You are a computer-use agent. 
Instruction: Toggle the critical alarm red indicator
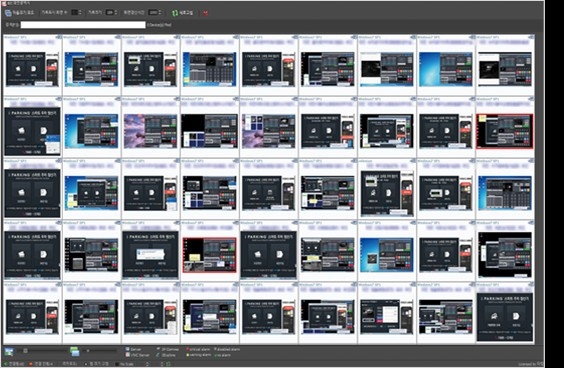click(x=187, y=349)
